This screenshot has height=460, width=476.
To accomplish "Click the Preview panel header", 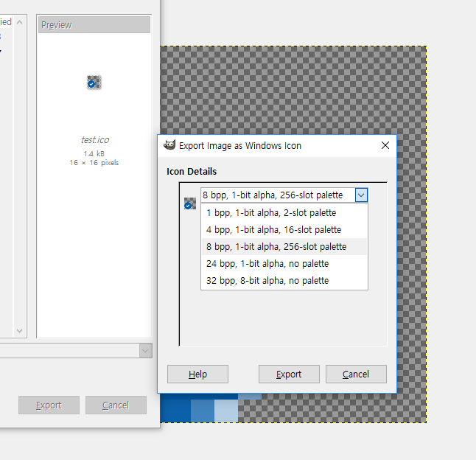I will (x=94, y=25).
